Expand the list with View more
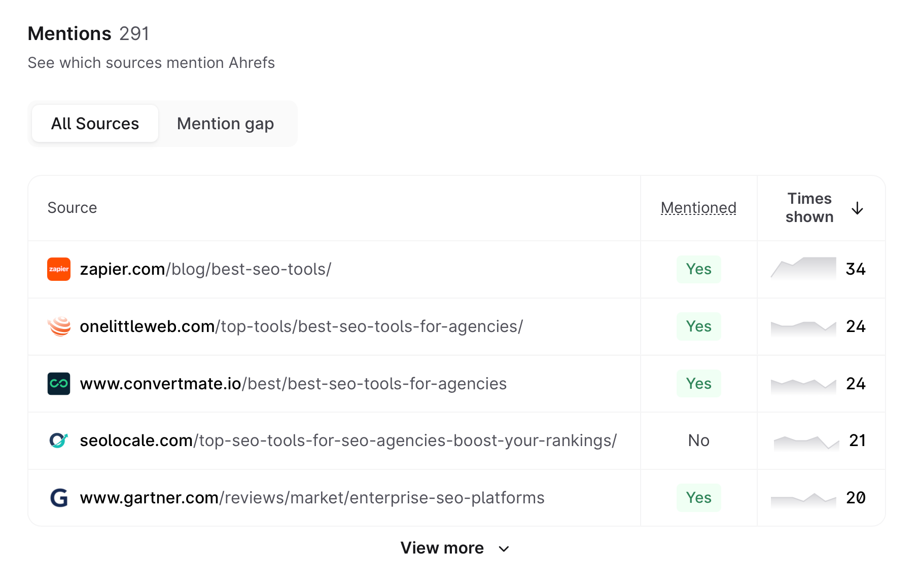The width and height of the screenshot is (917, 588). [x=442, y=548]
